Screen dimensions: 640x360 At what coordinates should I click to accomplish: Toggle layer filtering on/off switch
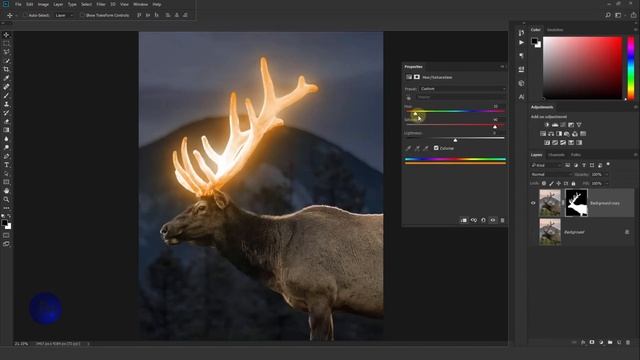pyautogui.click(x=608, y=164)
